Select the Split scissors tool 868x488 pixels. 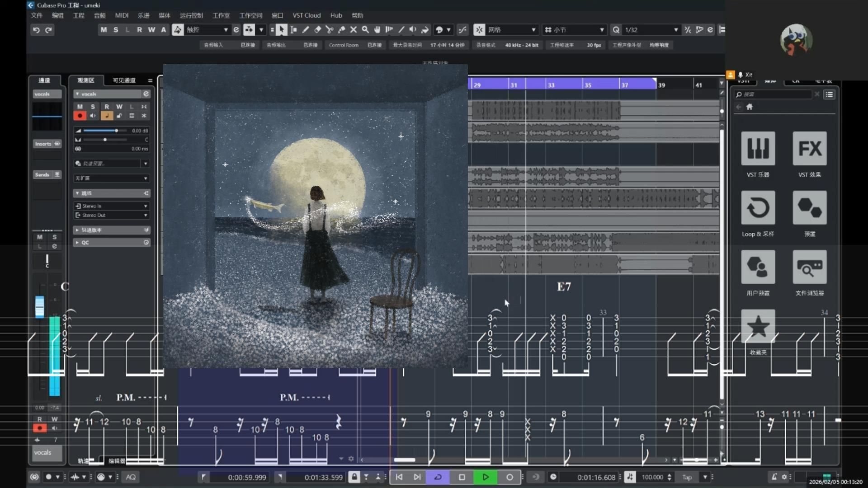(x=330, y=30)
